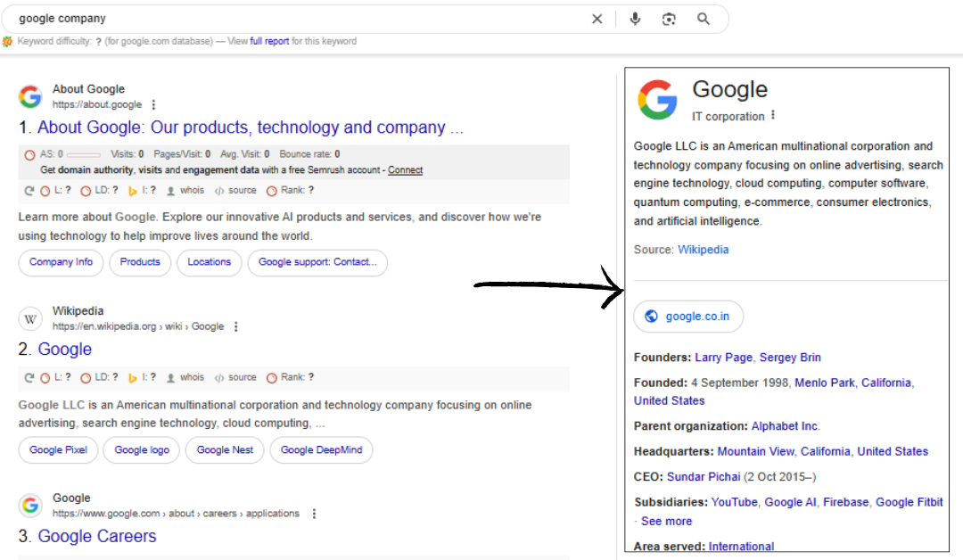The width and height of the screenshot is (963, 560).
Task: Click the Google logo in knowledge panel
Action: 658,99
